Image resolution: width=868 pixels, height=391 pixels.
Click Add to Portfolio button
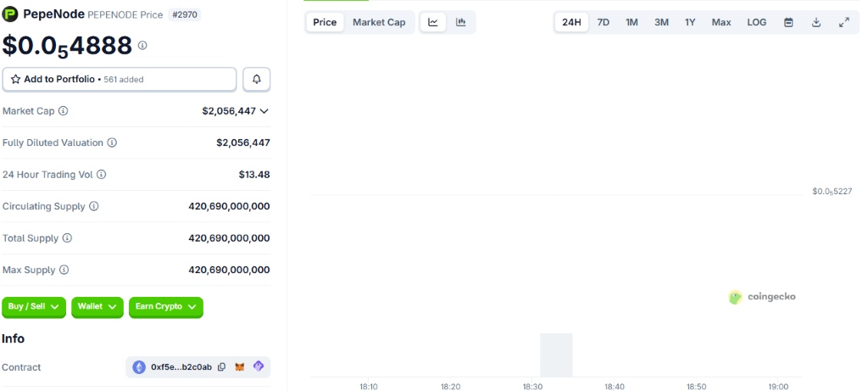click(x=120, y=79)
